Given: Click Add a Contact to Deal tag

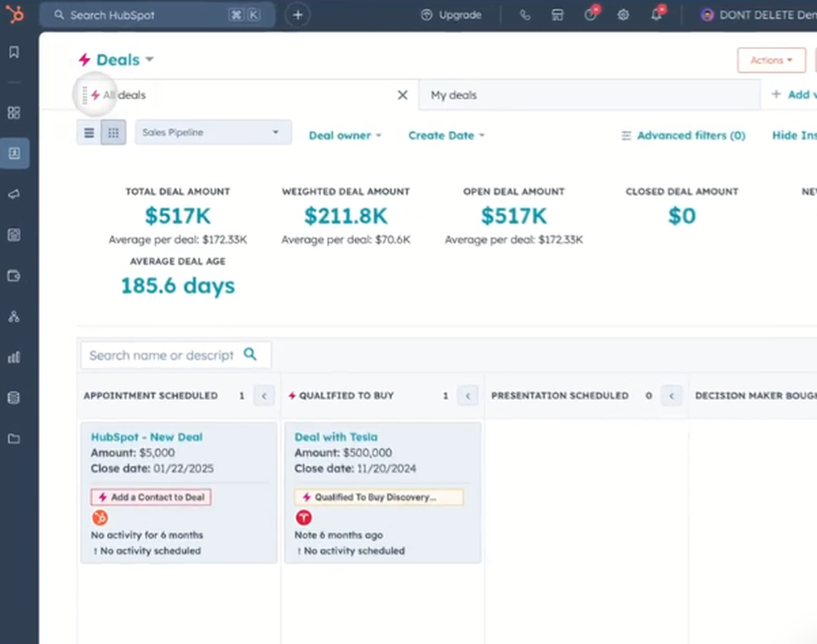Looking at the screenshot, I should click(151, 497).
